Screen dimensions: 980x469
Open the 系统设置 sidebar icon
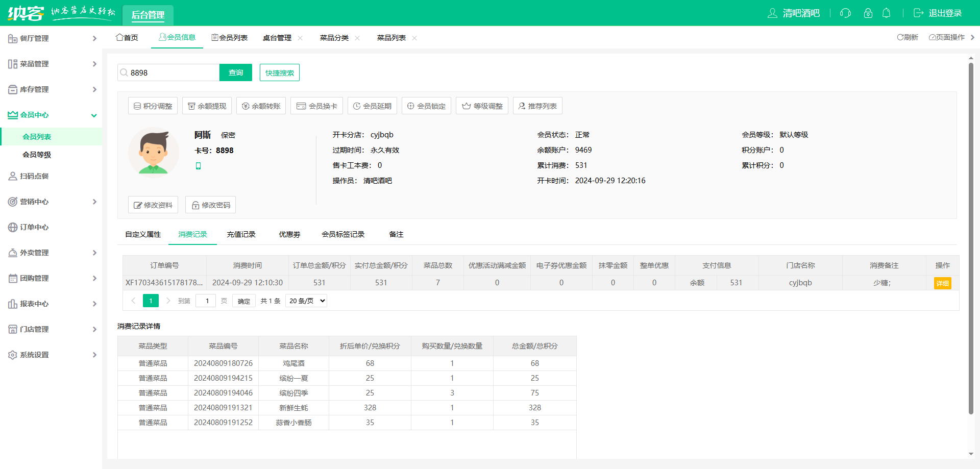[12, 355]
